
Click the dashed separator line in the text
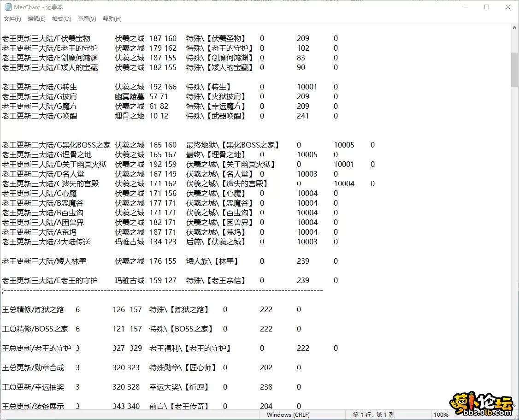click(161, 290)
